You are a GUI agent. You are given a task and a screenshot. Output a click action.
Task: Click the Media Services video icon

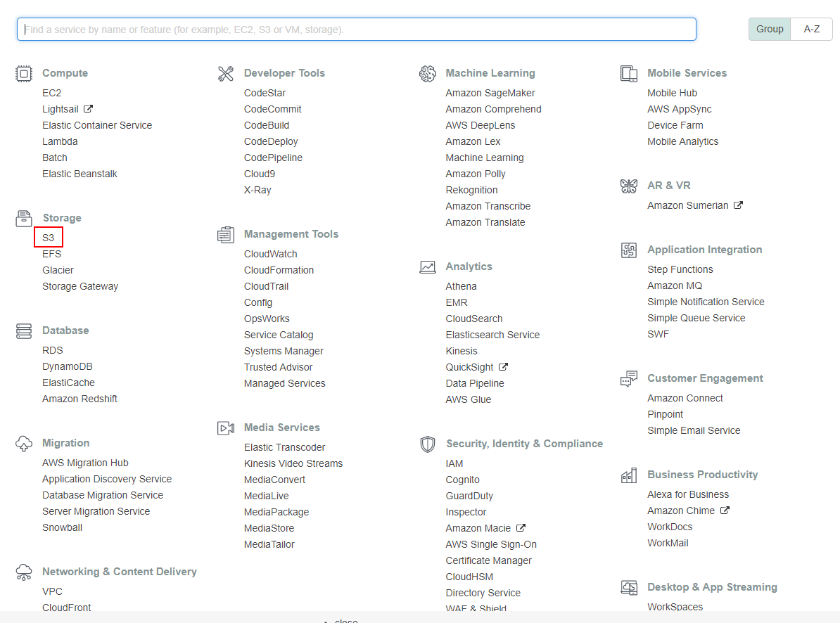pyautogui.click(x=226, y=428)
